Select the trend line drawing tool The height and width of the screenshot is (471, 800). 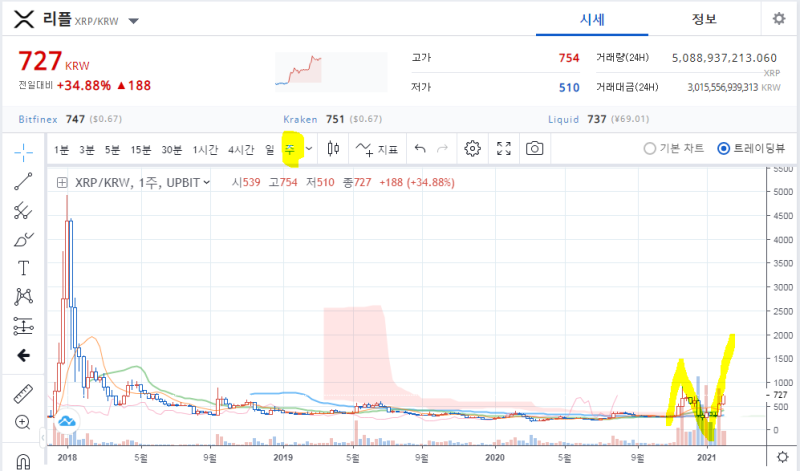[23, 181]
